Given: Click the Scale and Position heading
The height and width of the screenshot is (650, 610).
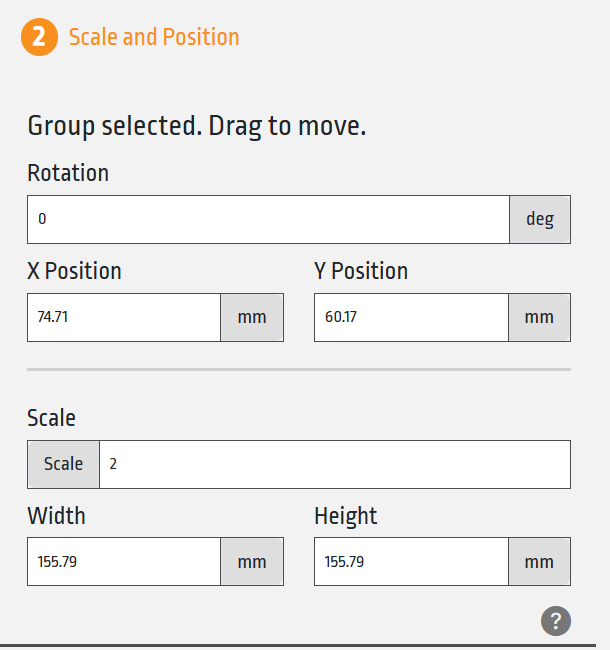Looking at the screenshot, I should coord(154,37).
